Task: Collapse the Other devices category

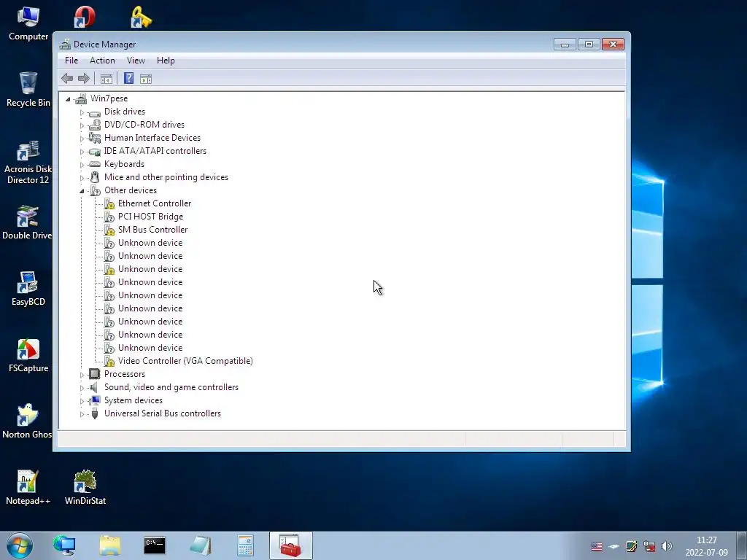Action: [82, 191]
